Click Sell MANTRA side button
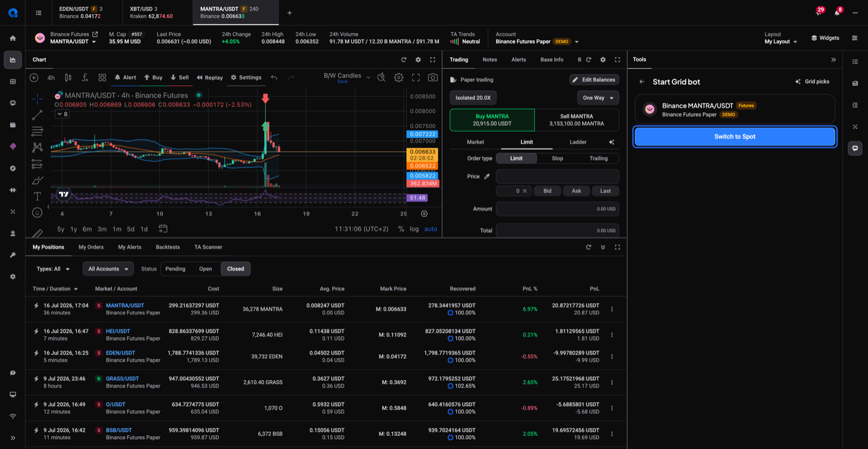The image size is (868, 449). [x=577, y=120]
